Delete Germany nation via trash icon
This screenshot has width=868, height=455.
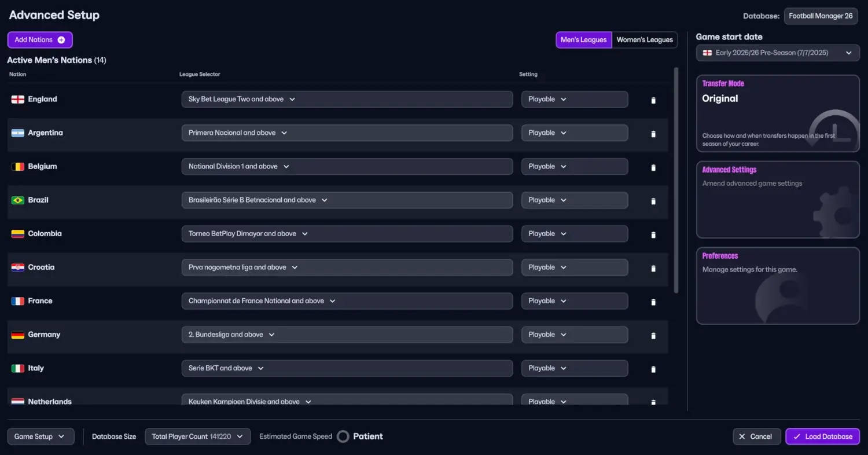coord(653,335)
